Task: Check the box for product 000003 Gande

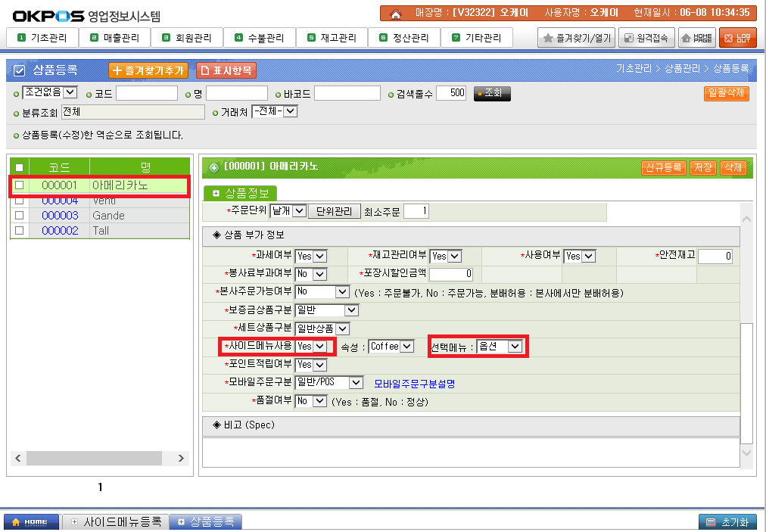Action: [x=19, y=216]
